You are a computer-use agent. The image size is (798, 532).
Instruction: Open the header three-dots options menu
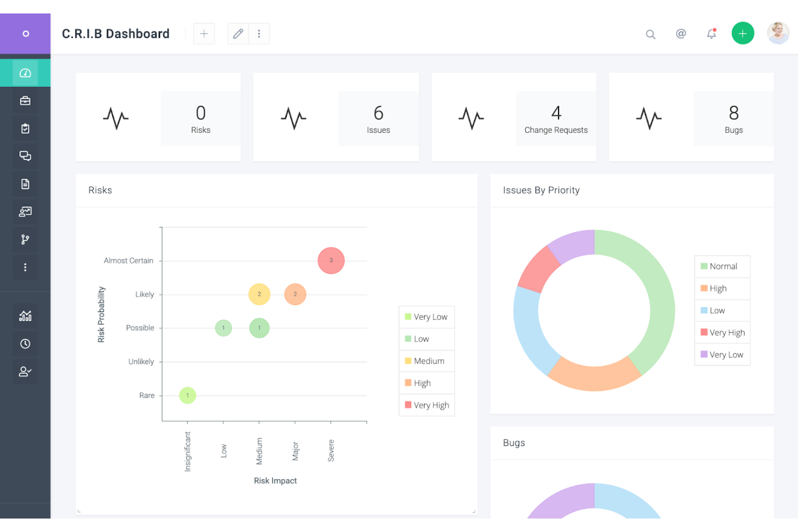click(259, 33)
